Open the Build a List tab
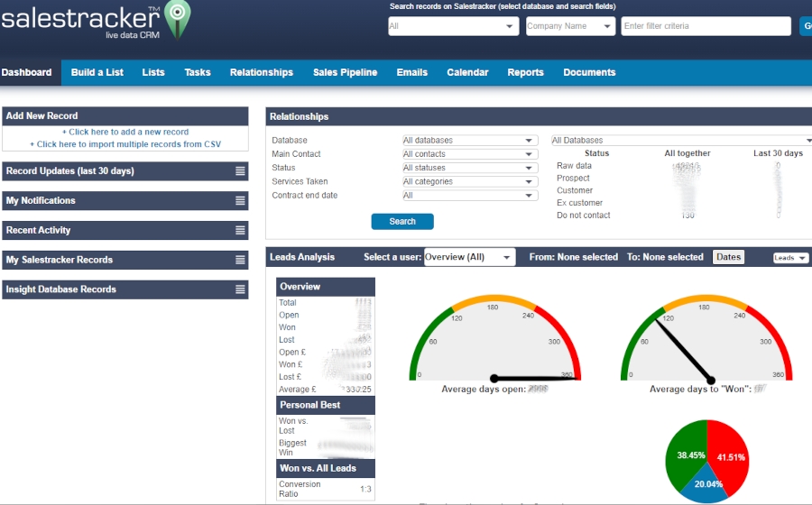812x505 pixels. (97, 72)
